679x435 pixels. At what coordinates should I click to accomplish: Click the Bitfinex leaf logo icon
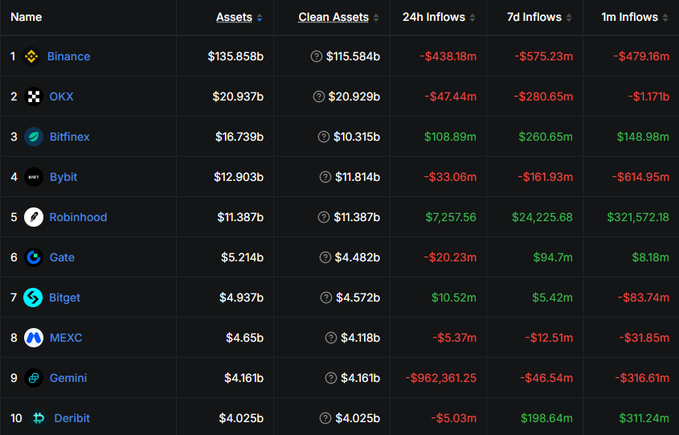coord(33,137)
